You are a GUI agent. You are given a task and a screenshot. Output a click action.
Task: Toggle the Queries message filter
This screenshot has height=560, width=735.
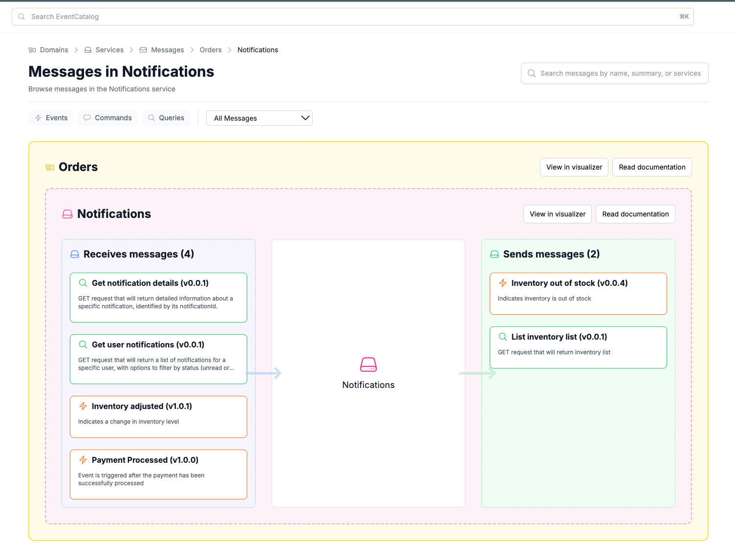pos(166,118)
